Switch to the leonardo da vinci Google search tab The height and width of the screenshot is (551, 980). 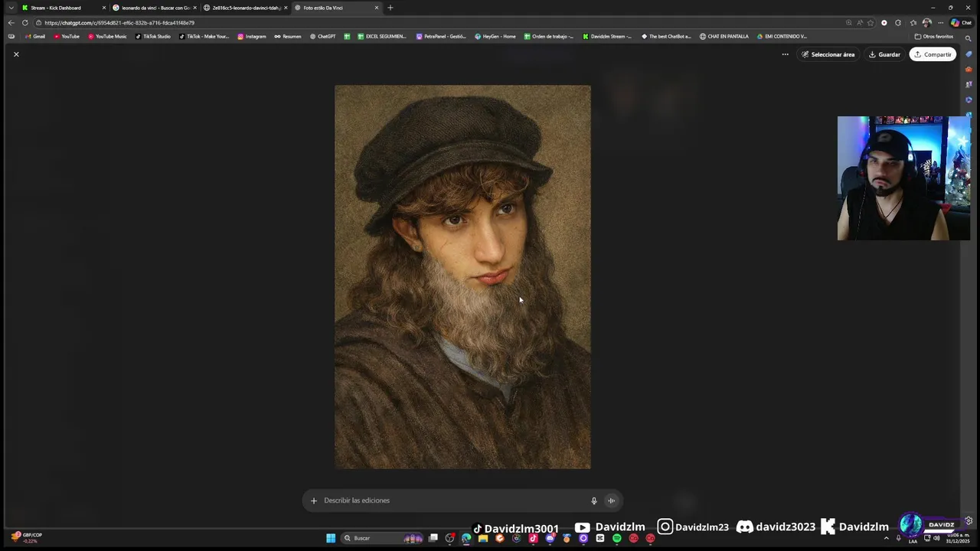tap(153, 8)
